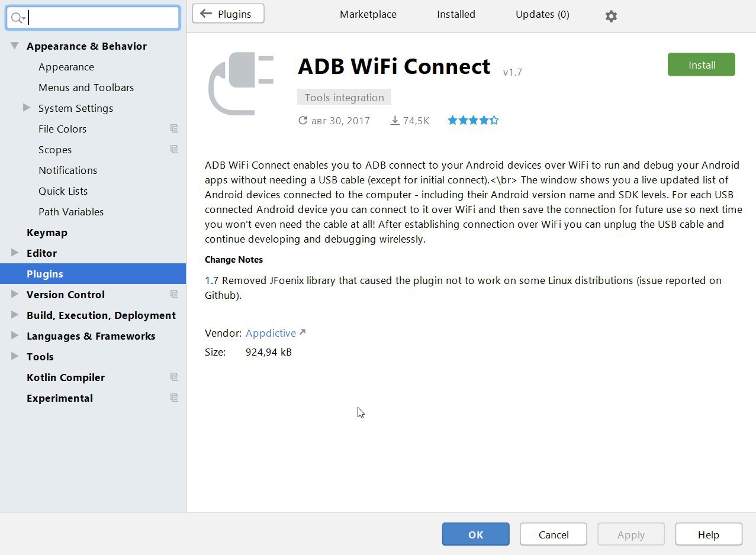
Task: Expand System Settings node
Action: pyautogui.click(x=27, y=108)
